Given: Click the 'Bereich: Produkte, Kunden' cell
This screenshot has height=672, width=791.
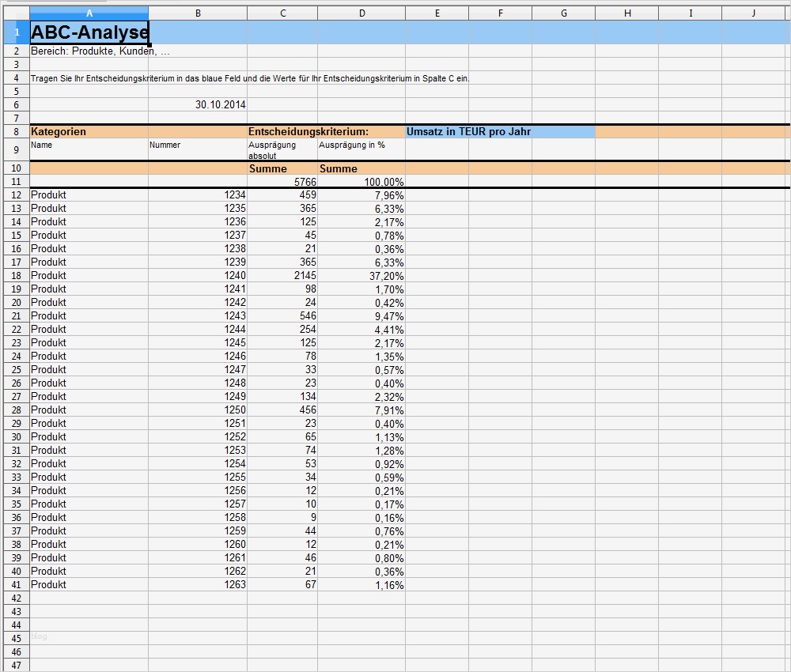Looking at the screenshot, I should coord(89,51).
